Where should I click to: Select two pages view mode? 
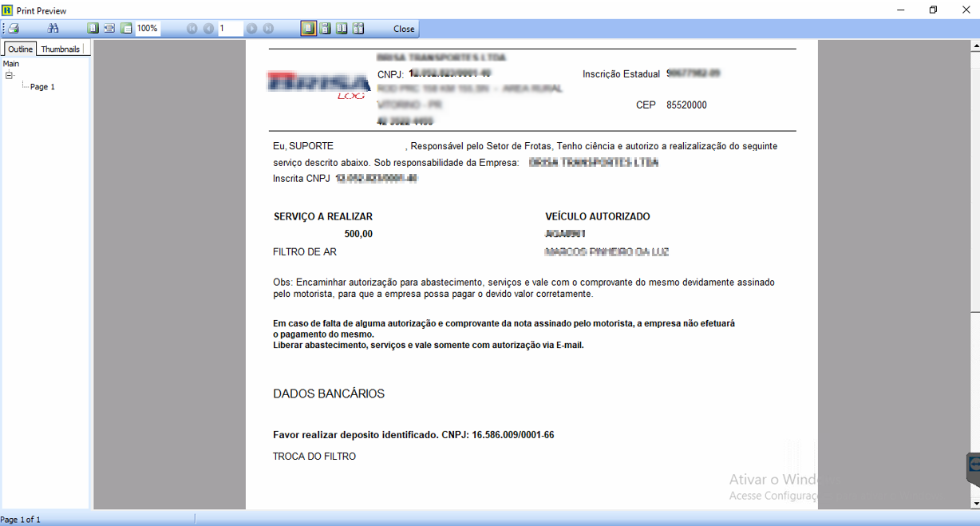click(x=342, y=28)
